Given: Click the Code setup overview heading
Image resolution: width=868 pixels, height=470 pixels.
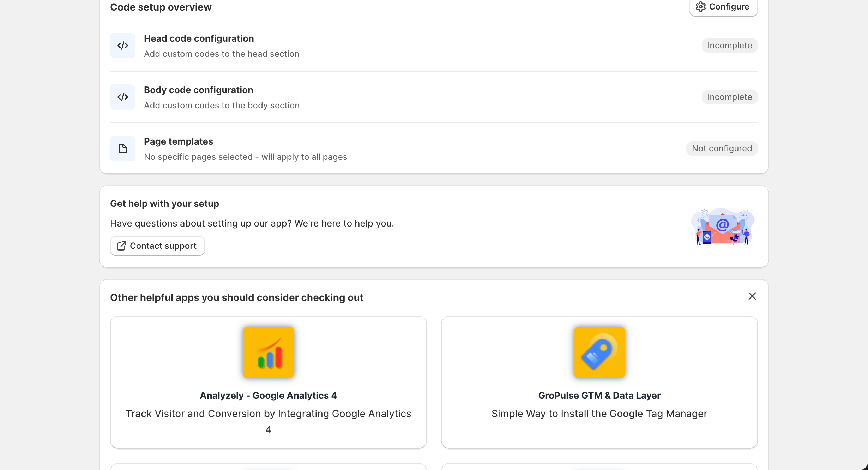Looking at the screenshot, I should 161,7.
